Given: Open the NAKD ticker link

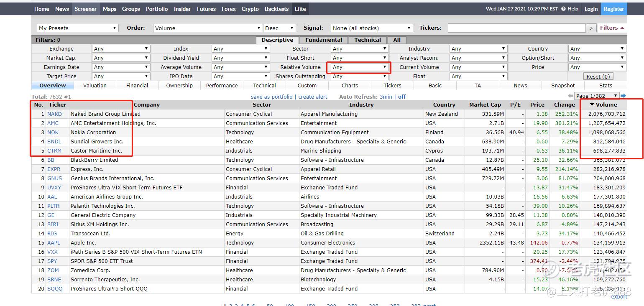Looking at the screenshot, I should pos(54,114).
